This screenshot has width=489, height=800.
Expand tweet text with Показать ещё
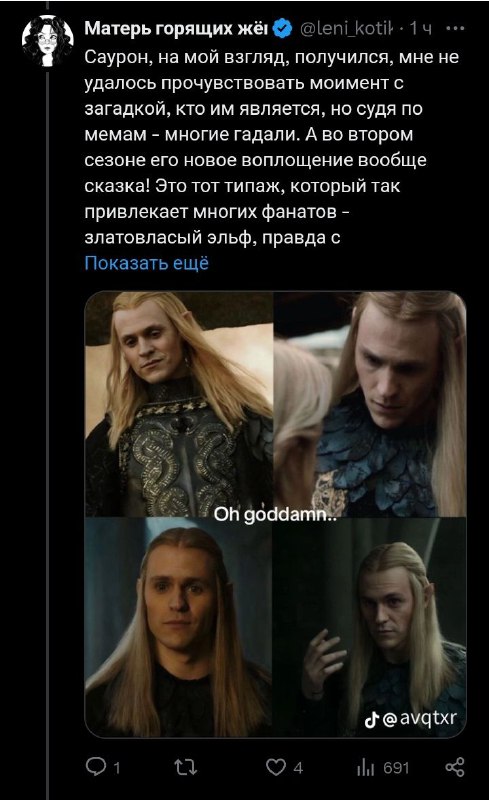click(146, 263)
